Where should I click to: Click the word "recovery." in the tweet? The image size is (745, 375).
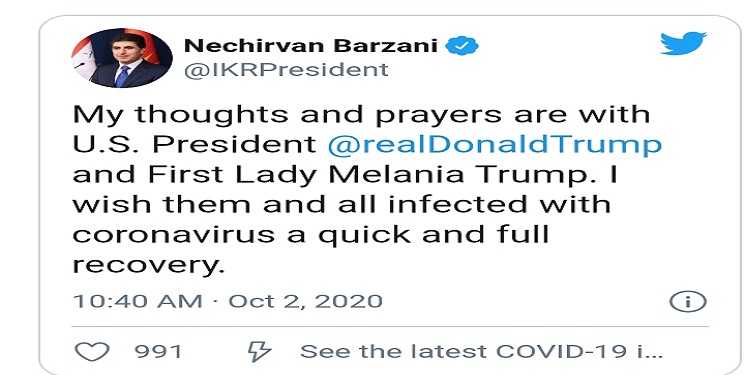148,265
